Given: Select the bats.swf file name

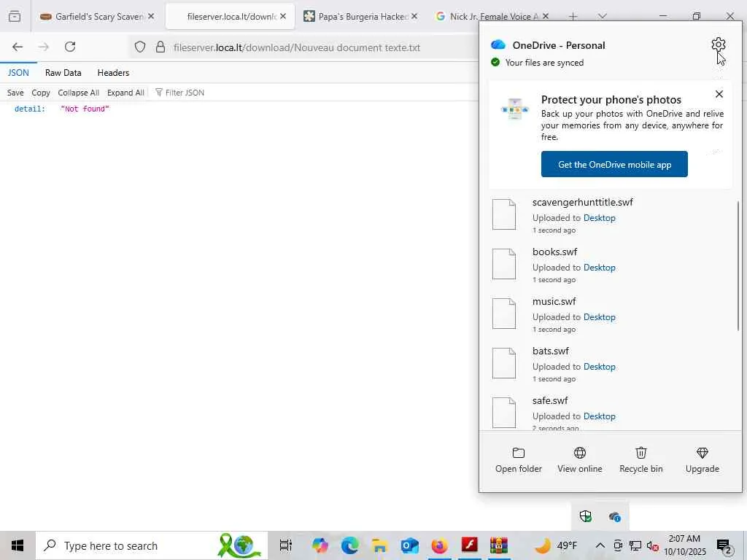Looking at the screenshot, I should point(551,351).
